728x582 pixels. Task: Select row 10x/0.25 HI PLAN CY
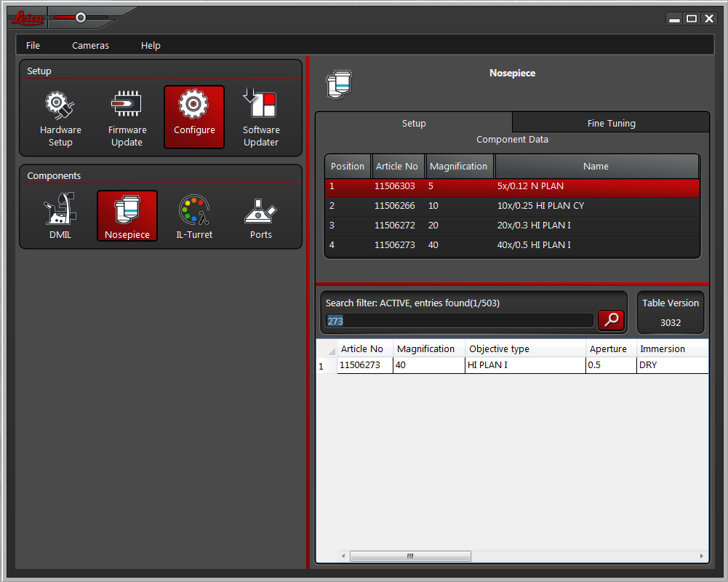(512, 206)
